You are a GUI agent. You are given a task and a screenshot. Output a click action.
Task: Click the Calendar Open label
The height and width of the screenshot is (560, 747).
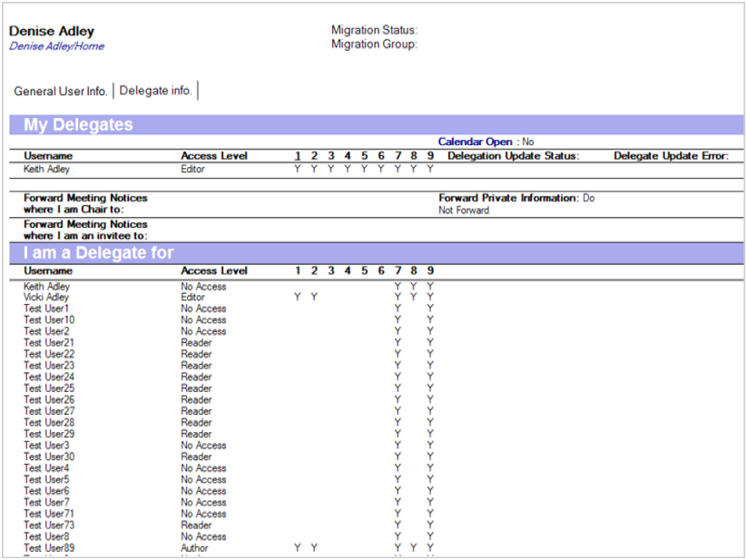pos(475,142)
